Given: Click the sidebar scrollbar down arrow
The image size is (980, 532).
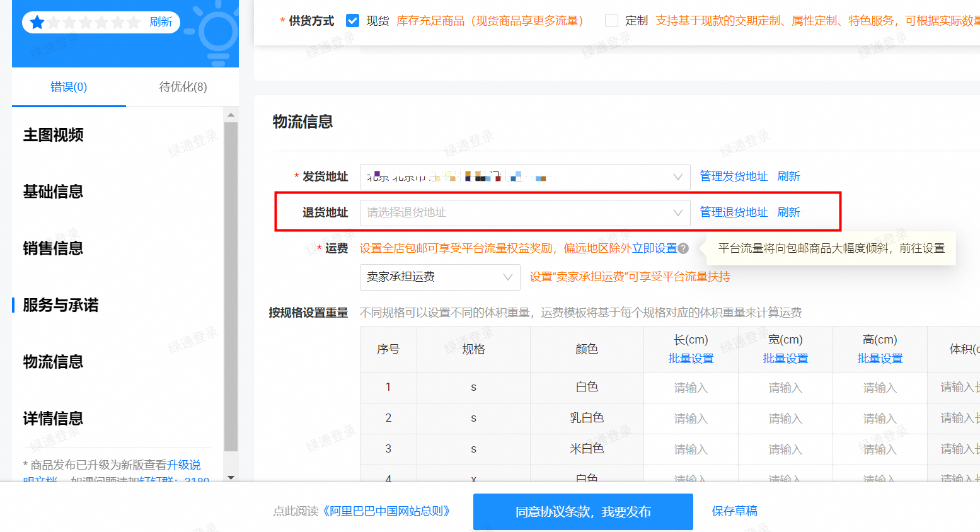Looking at the screenshot, I should tap(231, 477).
